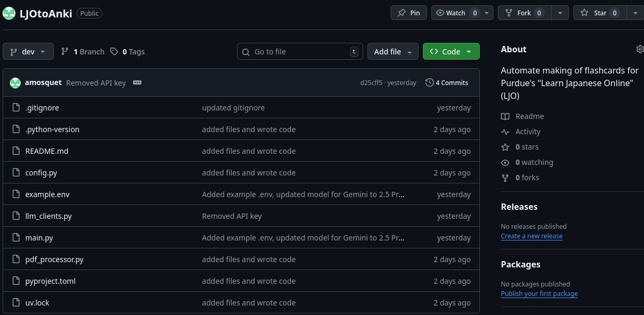Screen dimensions: 644x315
Task: Open commit history via 4 Commits clock
Action: click(447, 83)
